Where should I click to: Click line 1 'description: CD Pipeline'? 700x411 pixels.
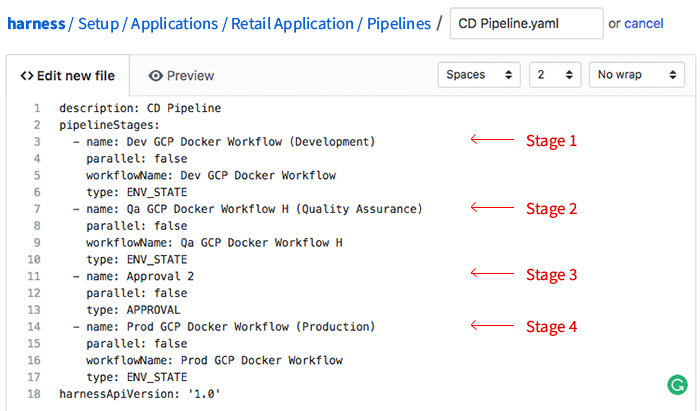click(140, 108)
